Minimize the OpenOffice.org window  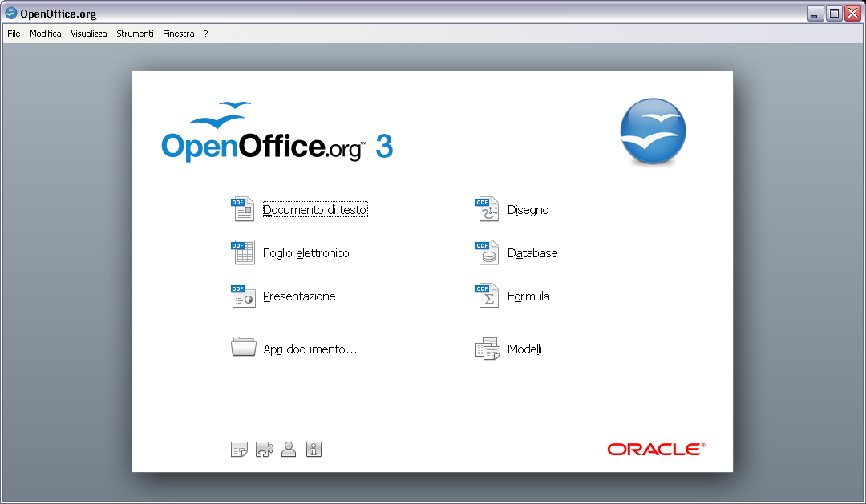tap(815, 14)
